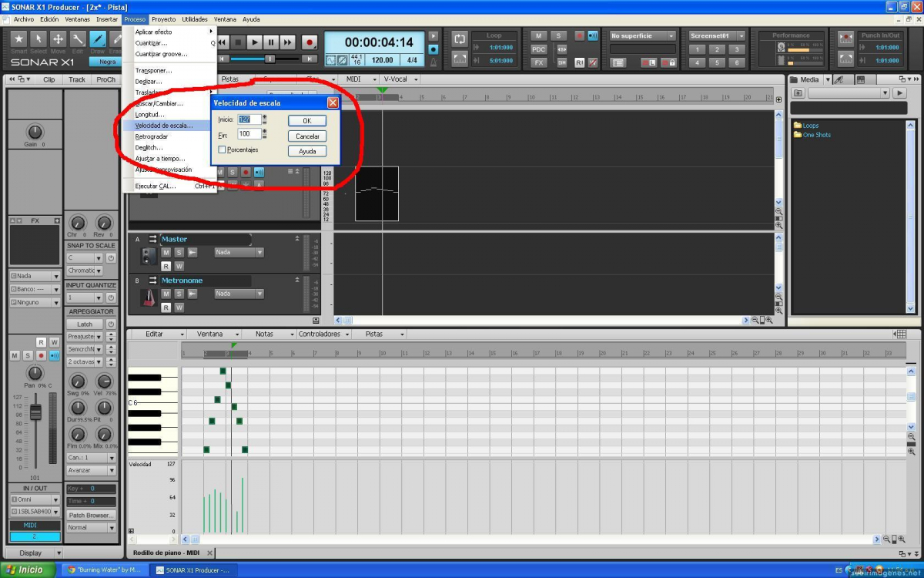The width and height of the screenshot is (924, 578).
Task: Open the Loops folder in browser
Action: (x=807, y=126)
